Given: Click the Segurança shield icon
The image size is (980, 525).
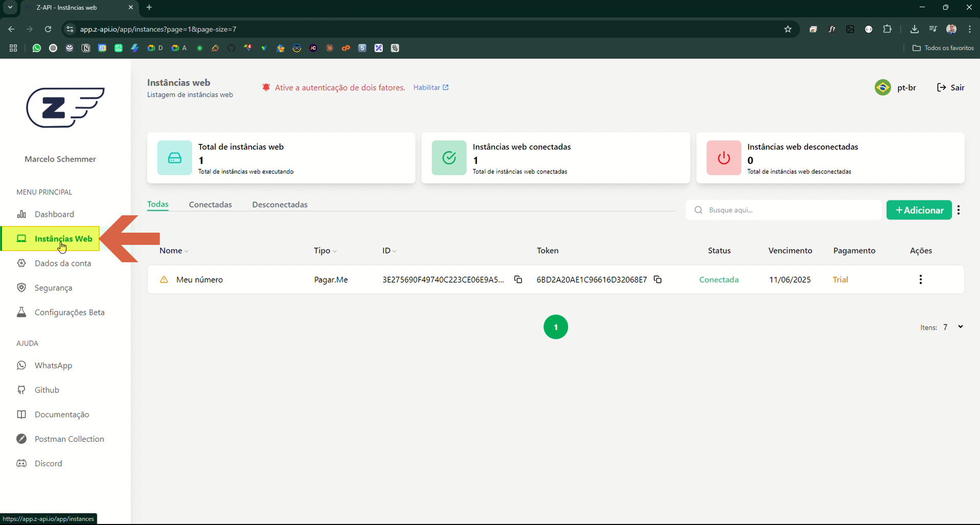Looking at the screenshot, I should click(21, 288).
